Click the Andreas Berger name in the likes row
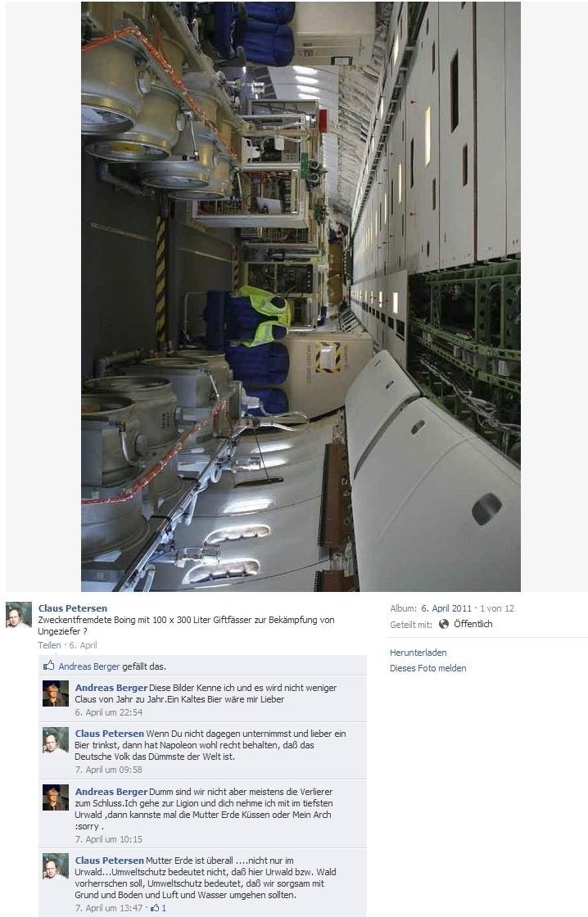The height and width of the screenshot is (917, 588). [89, 666]
